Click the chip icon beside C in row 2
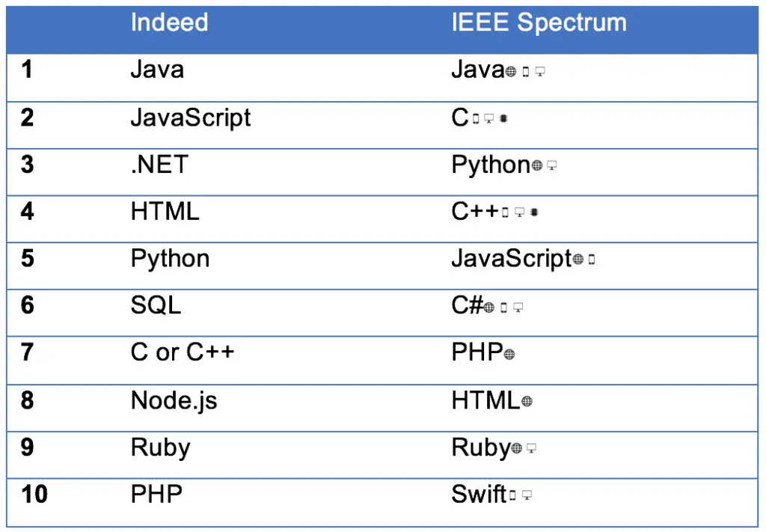Image resolution: width=766 pixels, height=532 pixels. click(503, 118)
